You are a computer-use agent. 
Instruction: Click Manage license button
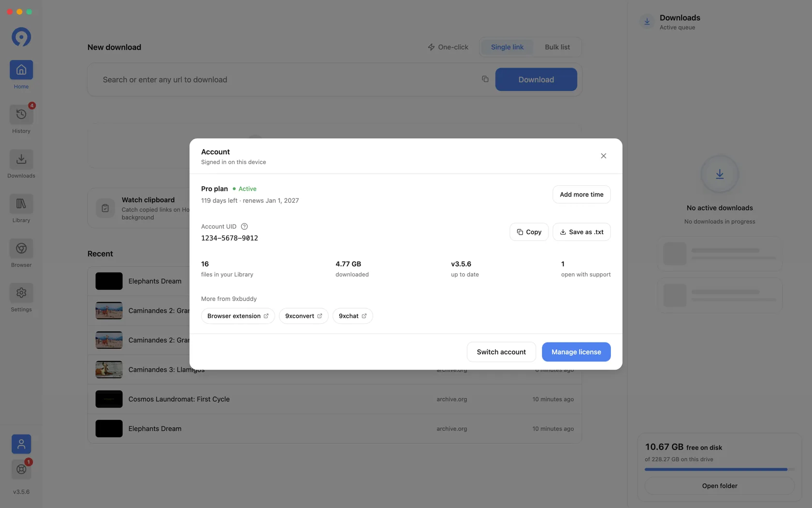pyautogui.click(x=576, y=352)
